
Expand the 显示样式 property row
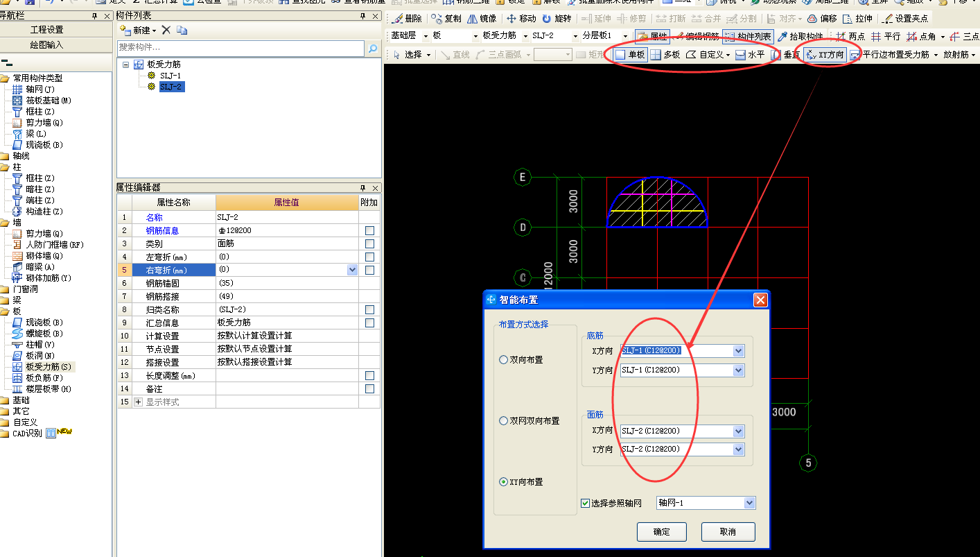pyautogui.click(x=138, y=402)
